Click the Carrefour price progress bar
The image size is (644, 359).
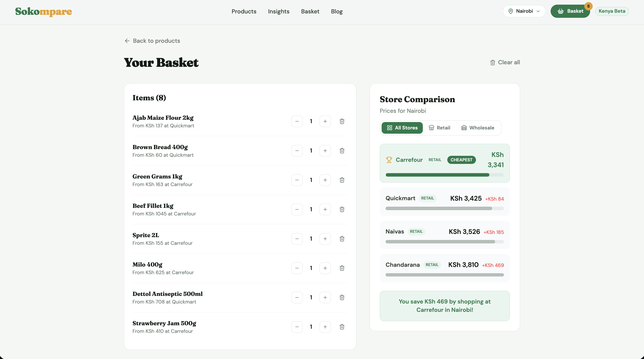[x=445, y=175]
